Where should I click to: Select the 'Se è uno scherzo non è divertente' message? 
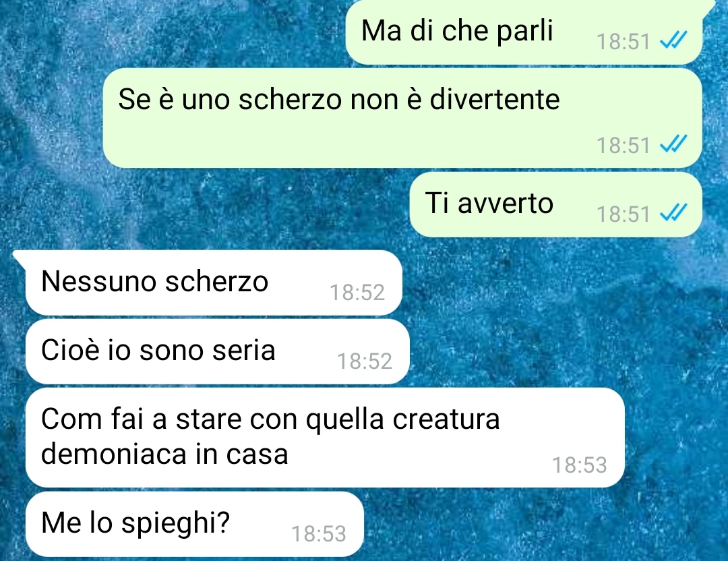coord(402,118)
